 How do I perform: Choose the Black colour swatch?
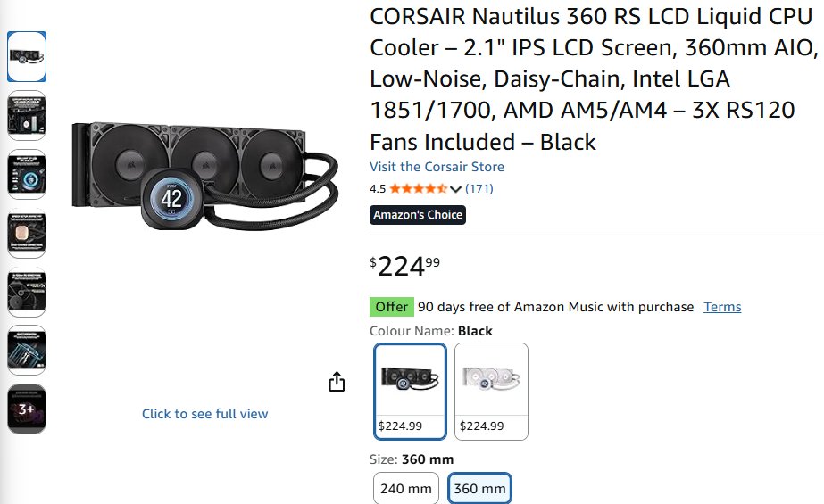[x=410, y=391]
